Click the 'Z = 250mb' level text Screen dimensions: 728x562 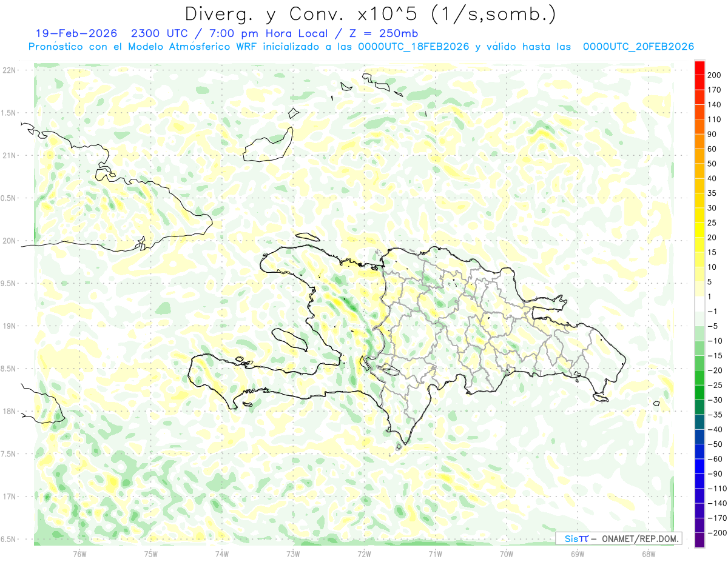(385, 33)
